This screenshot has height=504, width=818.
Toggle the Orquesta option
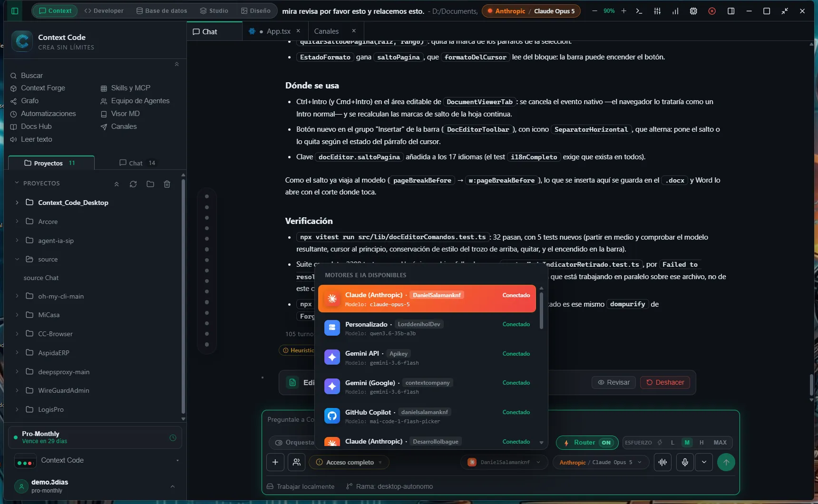(294, 443)
